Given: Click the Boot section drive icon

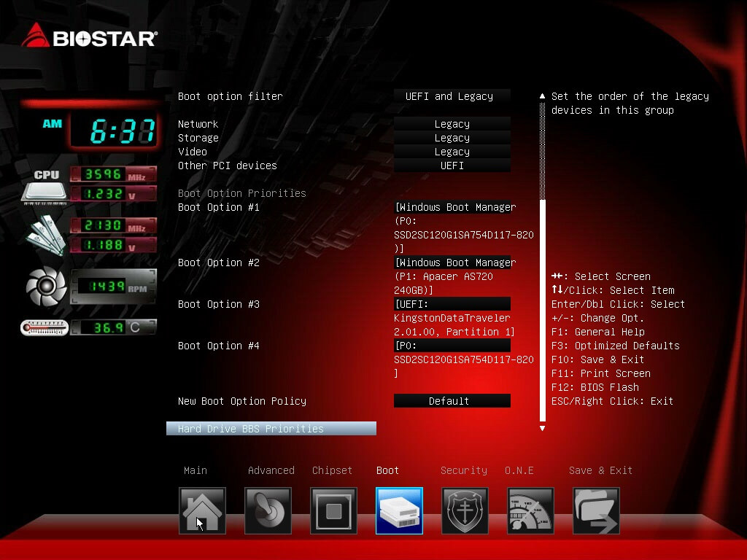Looking at the screenshot, I should tap(399, 510).
